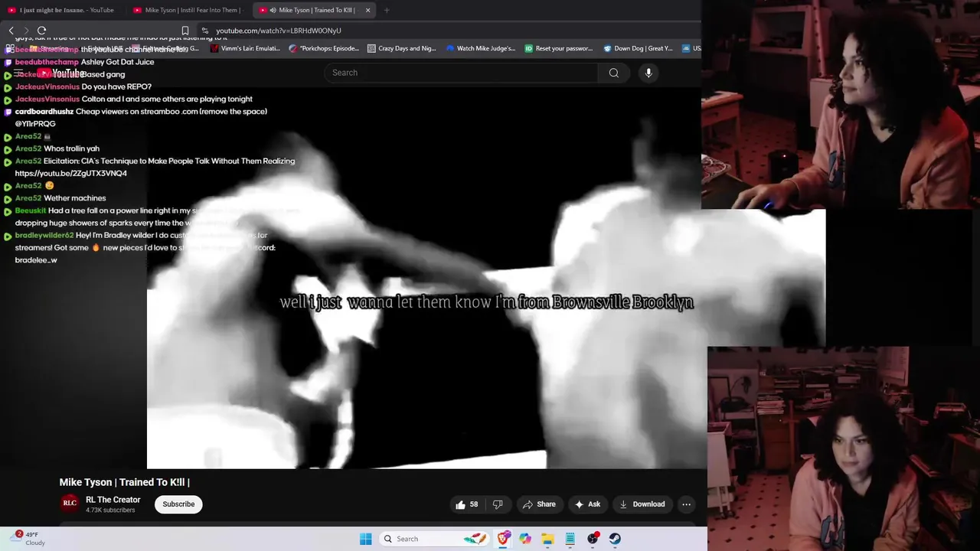
Task: Activate voice search microphone
Action: point(648,73)
